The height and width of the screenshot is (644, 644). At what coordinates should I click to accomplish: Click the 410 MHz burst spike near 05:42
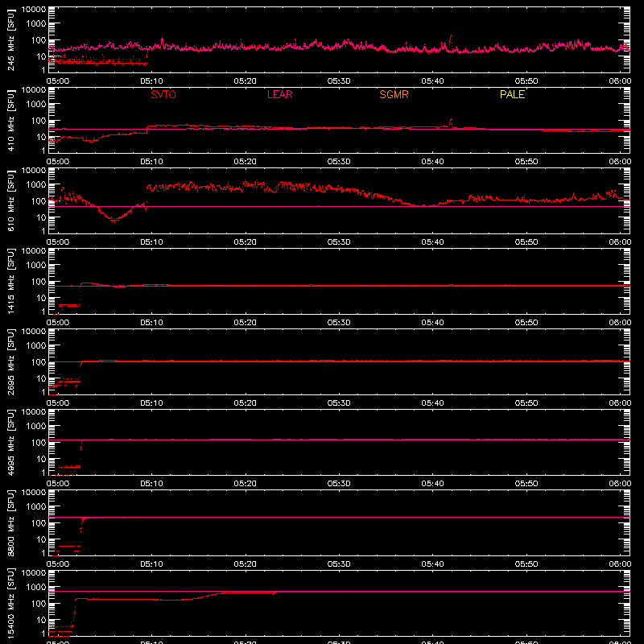(451, 123)
